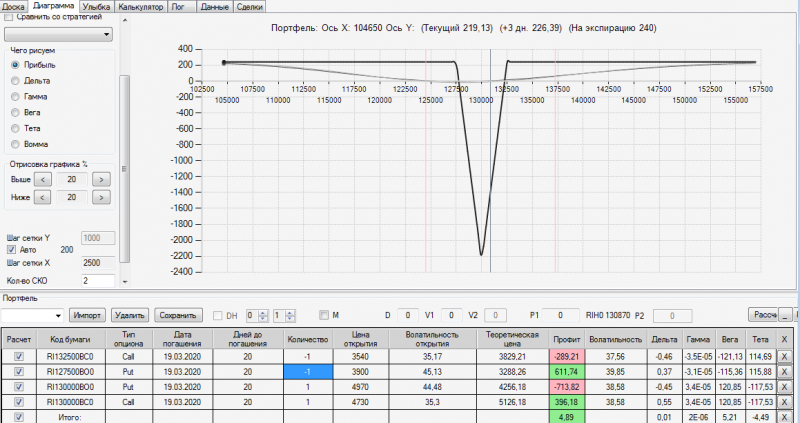Enable the DH checkbox

[217, 316]
